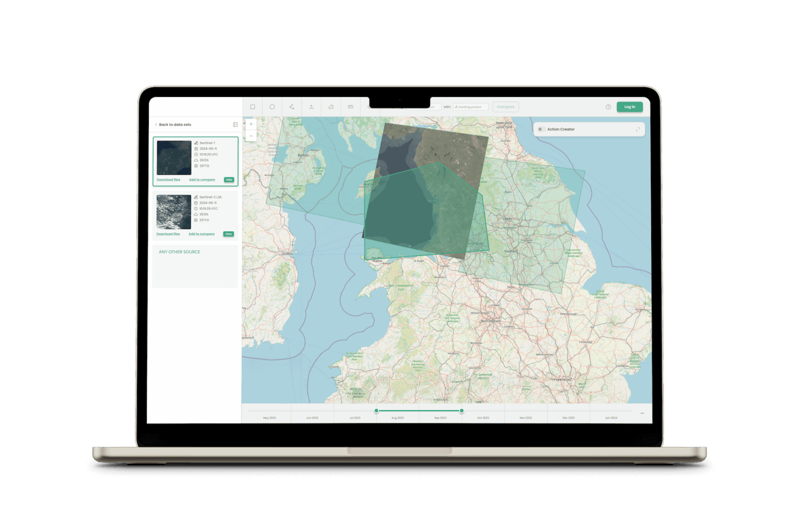Image resolution: width=798 pixels, height=532 pixels.
Task: Select the circle draw tool
Action: tap(272, 107)
